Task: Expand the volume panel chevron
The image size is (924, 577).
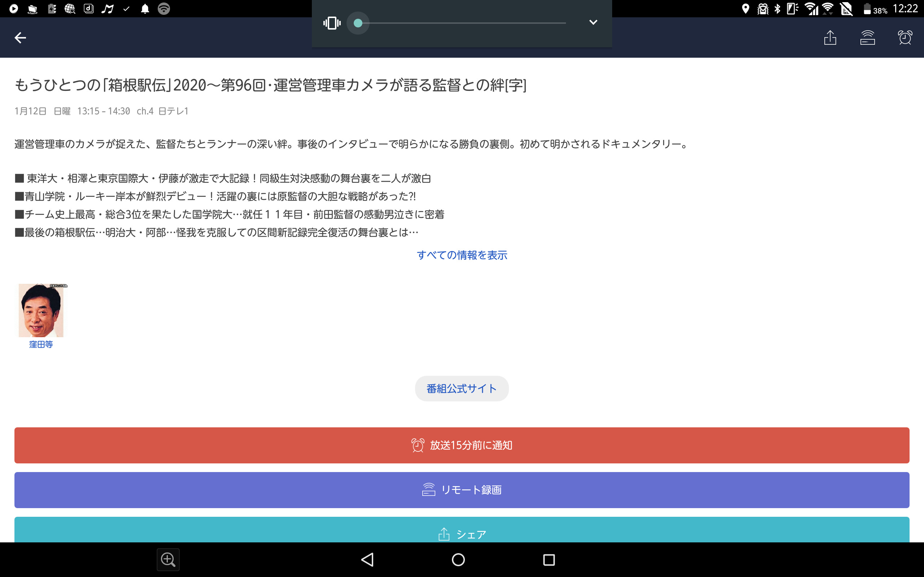Action: coord(593,22)
